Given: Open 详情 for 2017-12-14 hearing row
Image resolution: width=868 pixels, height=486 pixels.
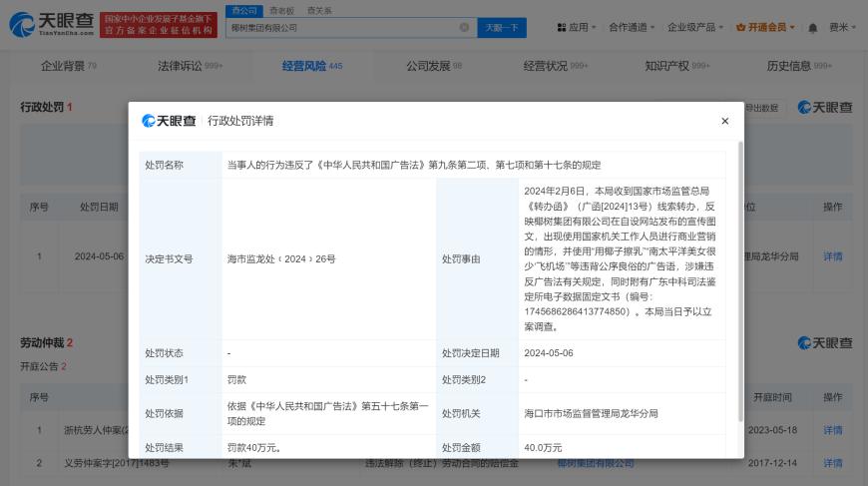Looking at the screenshot, I should click(x=832, y=463).
